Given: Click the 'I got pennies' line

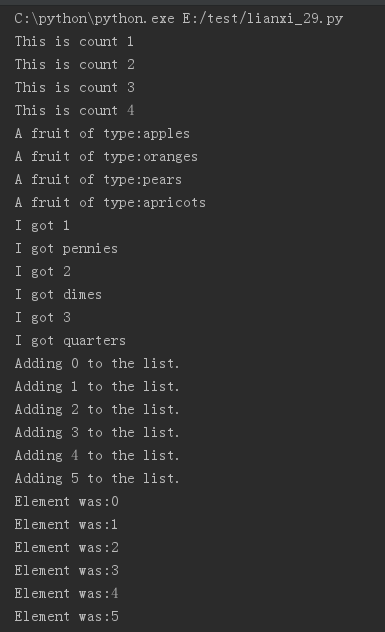Looking at the screenshot, I should pyautogui.click(x=67, y=249).
